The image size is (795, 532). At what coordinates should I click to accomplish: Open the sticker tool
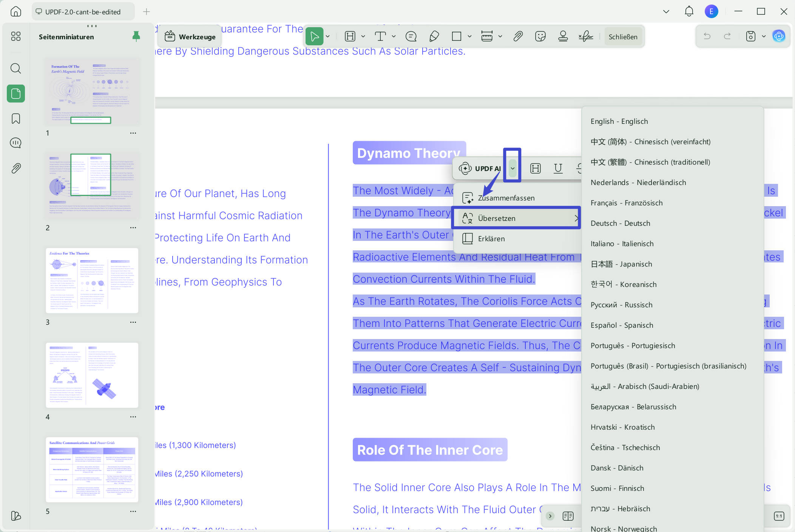(540, 36)
